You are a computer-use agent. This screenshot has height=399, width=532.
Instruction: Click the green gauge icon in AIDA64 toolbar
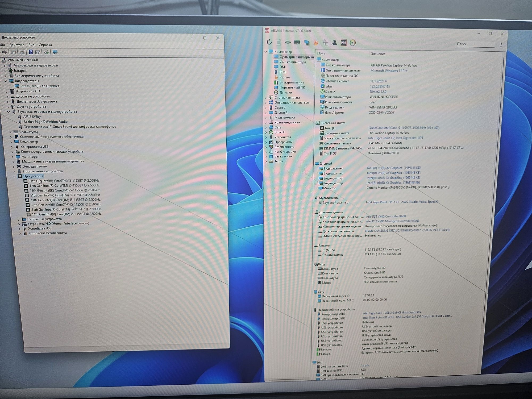[353, 43]
